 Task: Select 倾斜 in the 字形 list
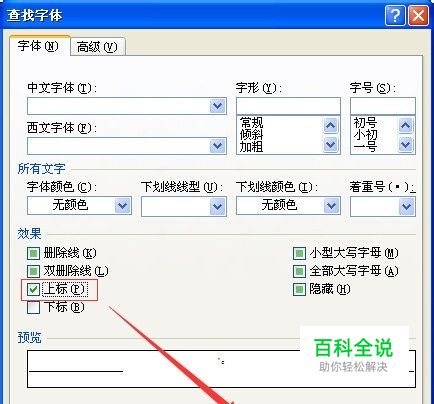pos(252,135)
